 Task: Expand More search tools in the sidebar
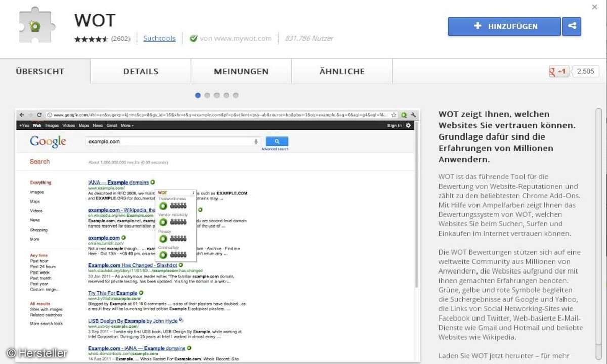coord(46,323)
